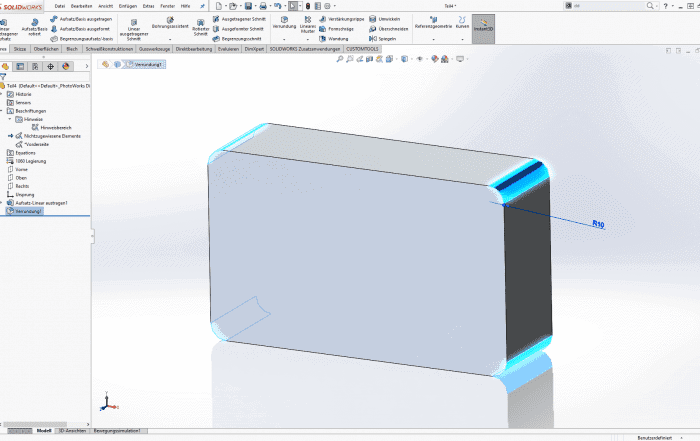The image size is (700, 441).
Task: Open the PropertyManager tab icon
Action: 20,67
